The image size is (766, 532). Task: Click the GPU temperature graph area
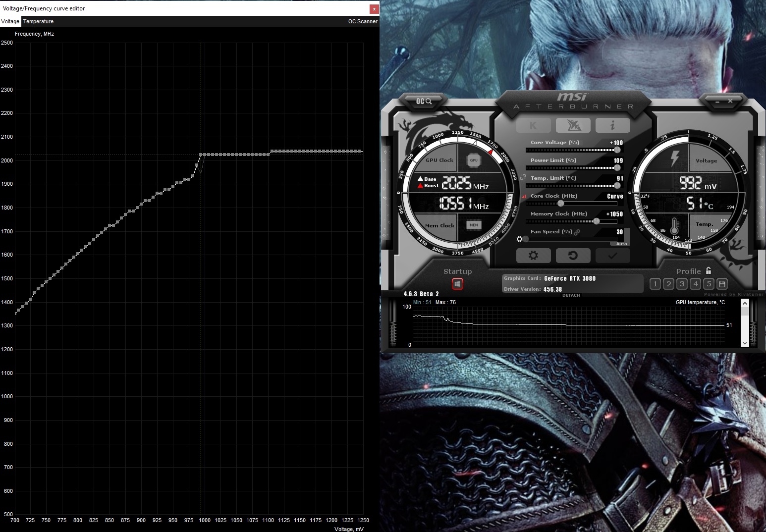coord(569,326)
